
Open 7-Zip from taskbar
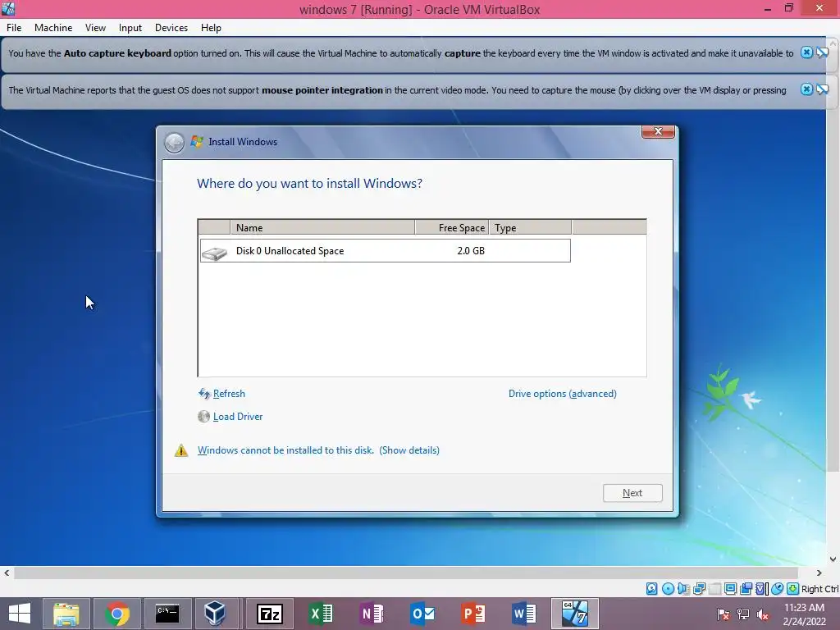tap(269, 614)
